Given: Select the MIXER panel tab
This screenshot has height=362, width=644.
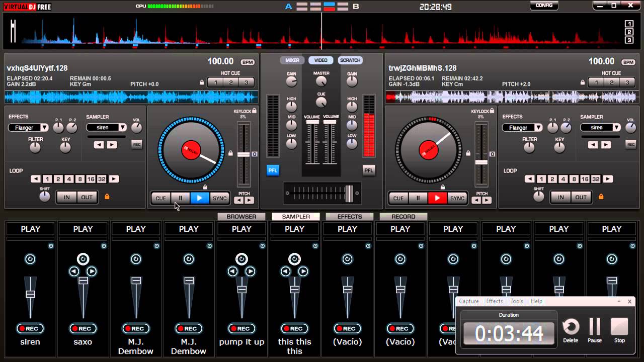Looking at the screenshot, I should (292, 60).
